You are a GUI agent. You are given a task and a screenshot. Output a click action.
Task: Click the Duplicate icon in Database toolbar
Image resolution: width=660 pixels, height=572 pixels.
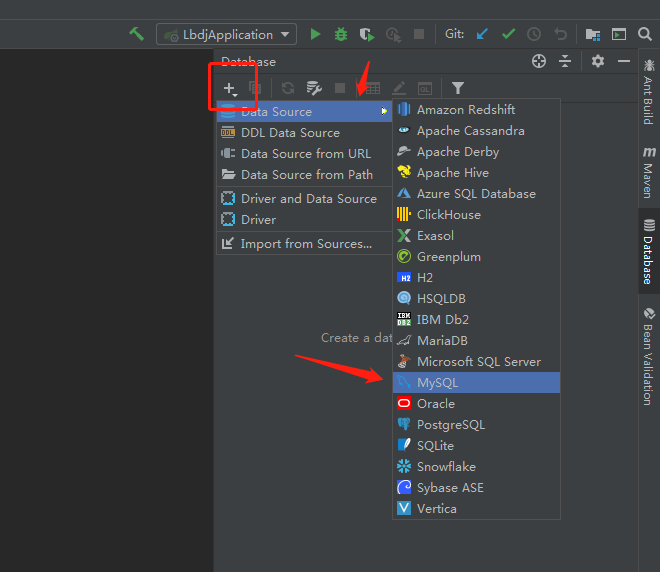click(x=255, y=88)
